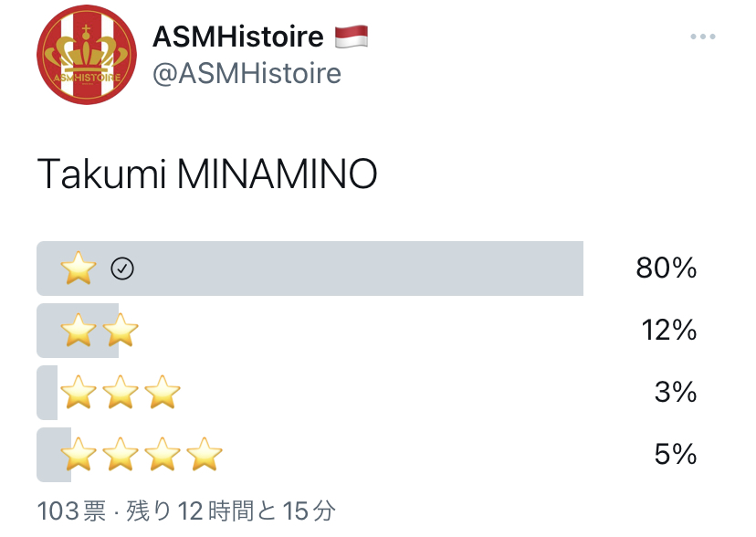The height and width of the screenshot is (537, 756).
Task: Click the 5% result label
Action: [676, 454]
